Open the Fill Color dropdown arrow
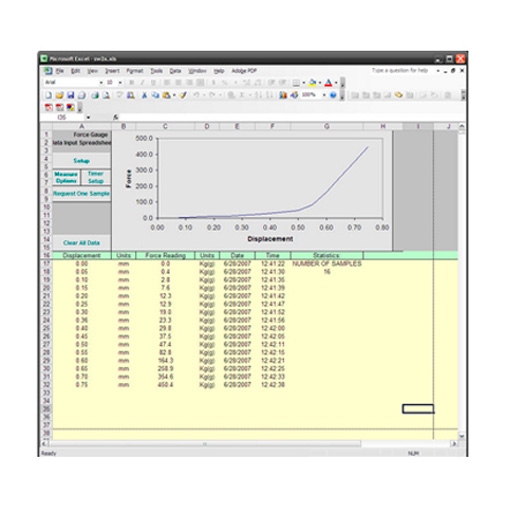 [x=320, y=82]
